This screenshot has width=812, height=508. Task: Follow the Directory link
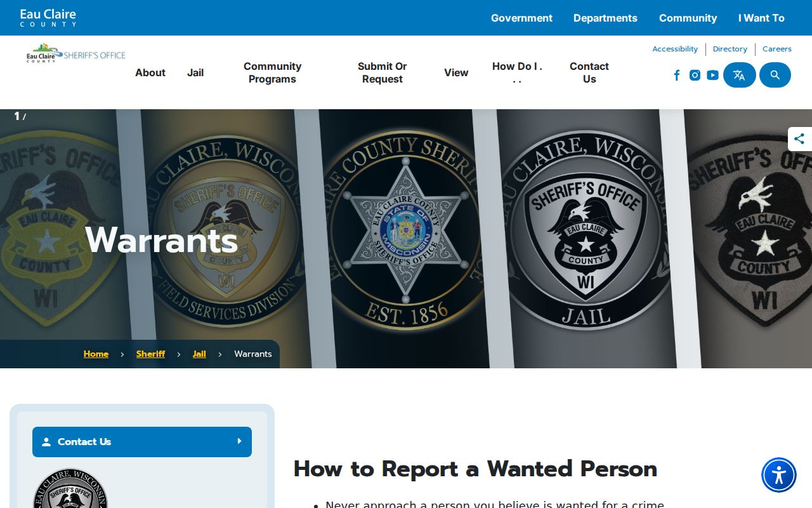pos(730,49)
